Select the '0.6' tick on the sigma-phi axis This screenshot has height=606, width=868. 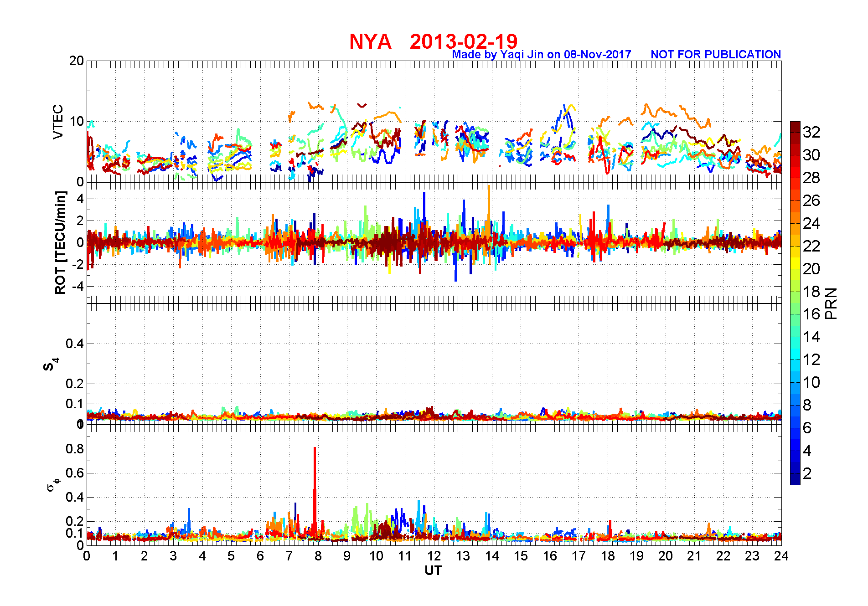75,473
